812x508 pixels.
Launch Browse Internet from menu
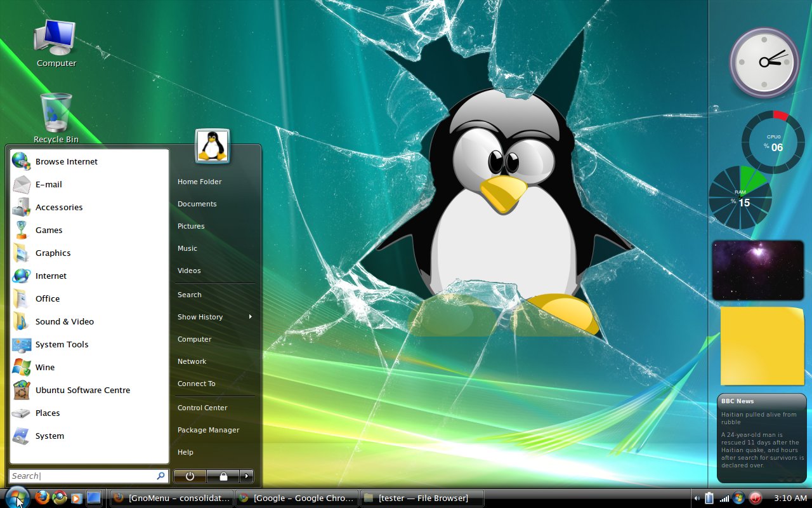pos(89,161)
